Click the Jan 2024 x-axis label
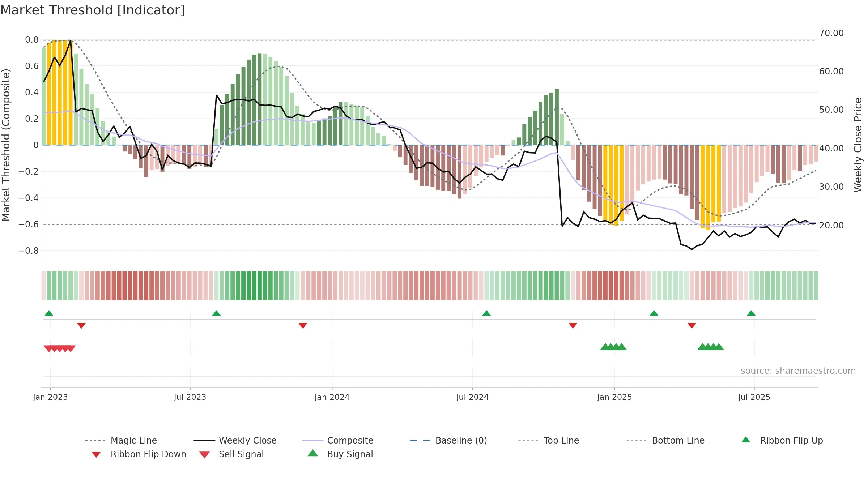Screen dimensions: 868x488 point(332,397)
